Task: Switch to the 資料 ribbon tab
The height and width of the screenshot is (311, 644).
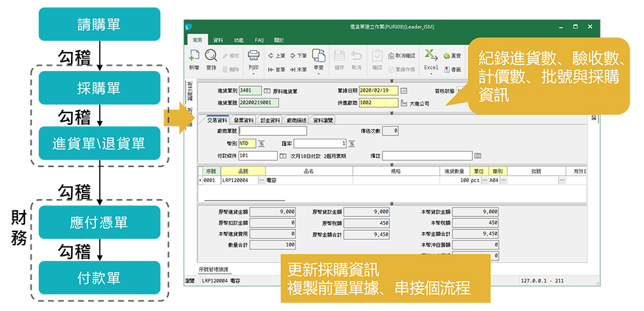Action: tap(218, 40)
